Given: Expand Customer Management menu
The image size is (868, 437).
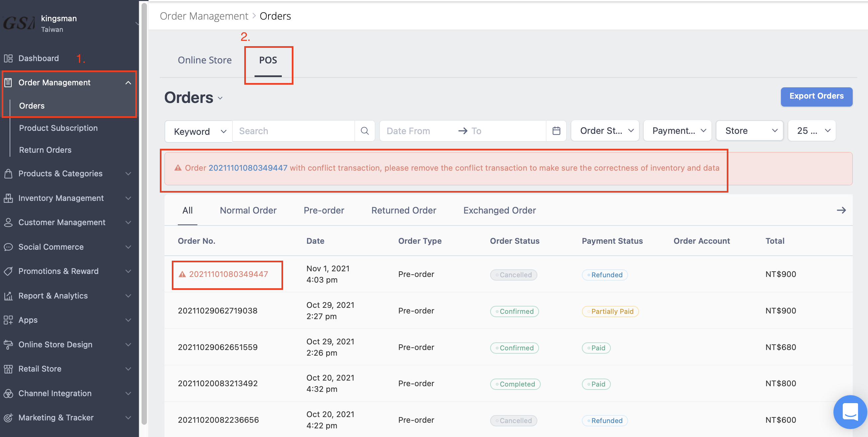Looking at the screenshot, I should point(128,222).
